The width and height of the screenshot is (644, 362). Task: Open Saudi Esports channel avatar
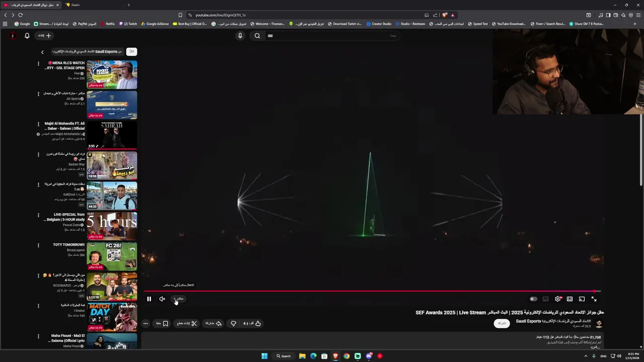point(599,324)
